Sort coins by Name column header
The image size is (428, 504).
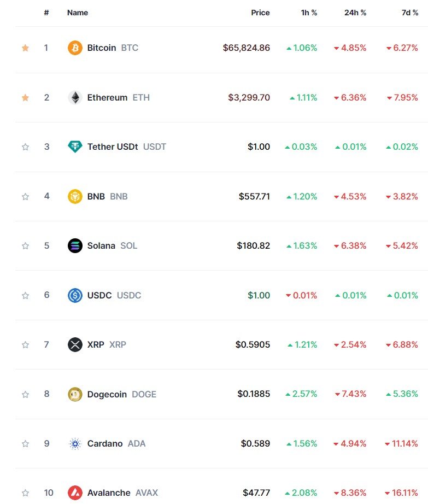point(78,13)
